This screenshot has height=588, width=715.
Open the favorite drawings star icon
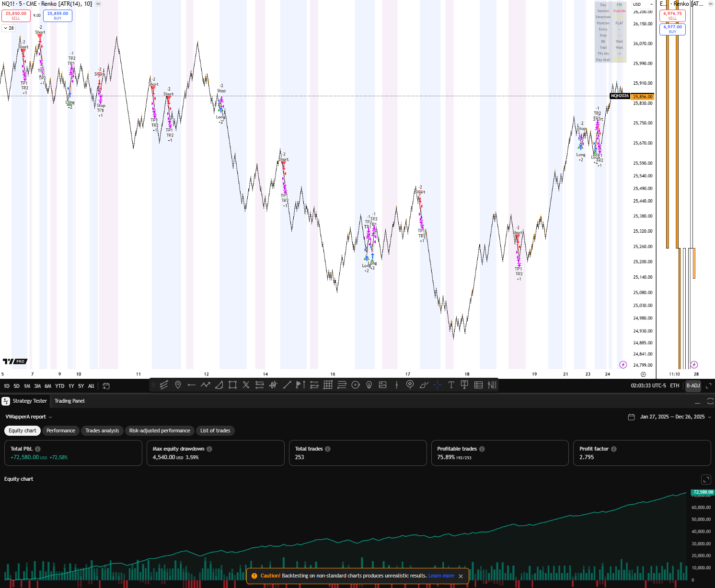tap(410, 385)
